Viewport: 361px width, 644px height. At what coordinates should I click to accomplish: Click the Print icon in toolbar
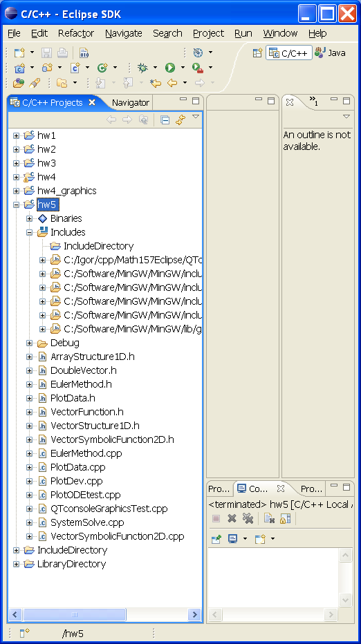62,53
